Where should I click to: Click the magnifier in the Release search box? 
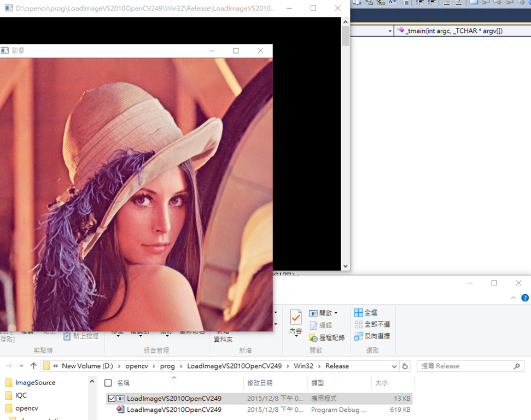516,366
